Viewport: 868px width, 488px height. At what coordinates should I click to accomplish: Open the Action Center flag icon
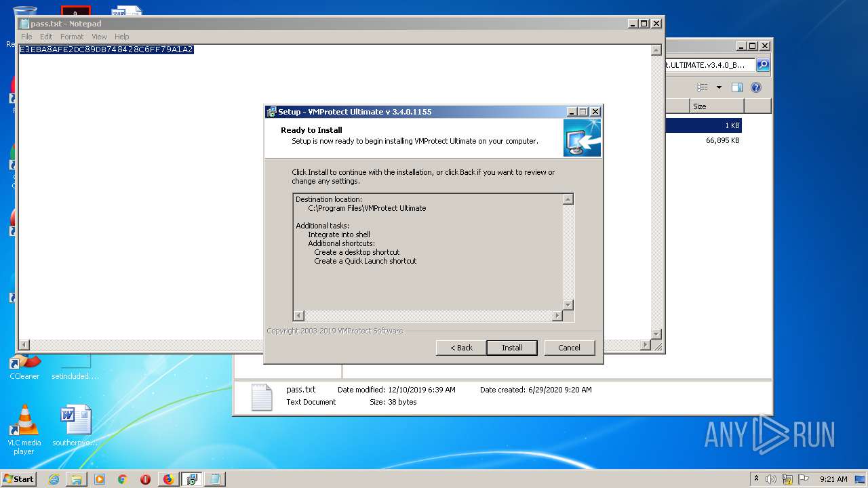[804, 479]
